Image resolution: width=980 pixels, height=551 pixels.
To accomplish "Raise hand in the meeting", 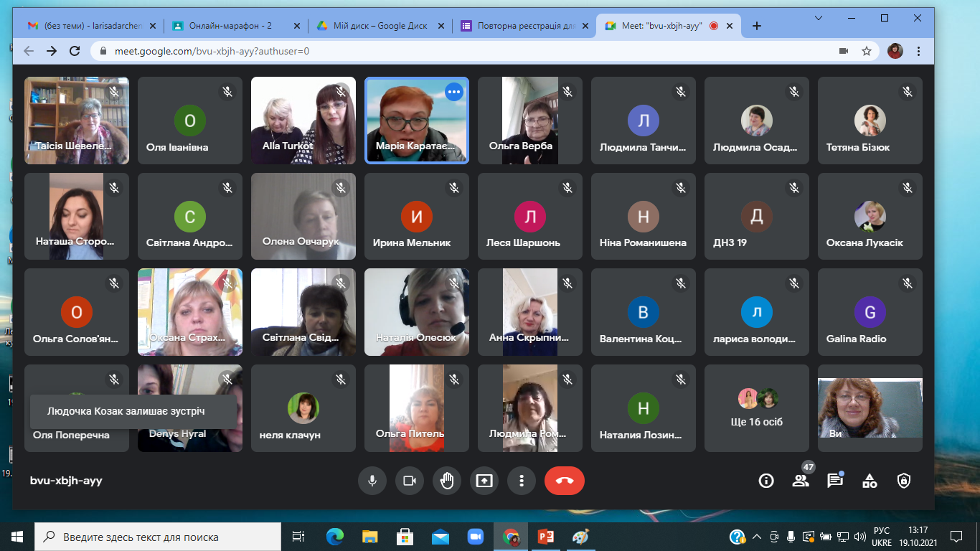I will click(447, 481).
